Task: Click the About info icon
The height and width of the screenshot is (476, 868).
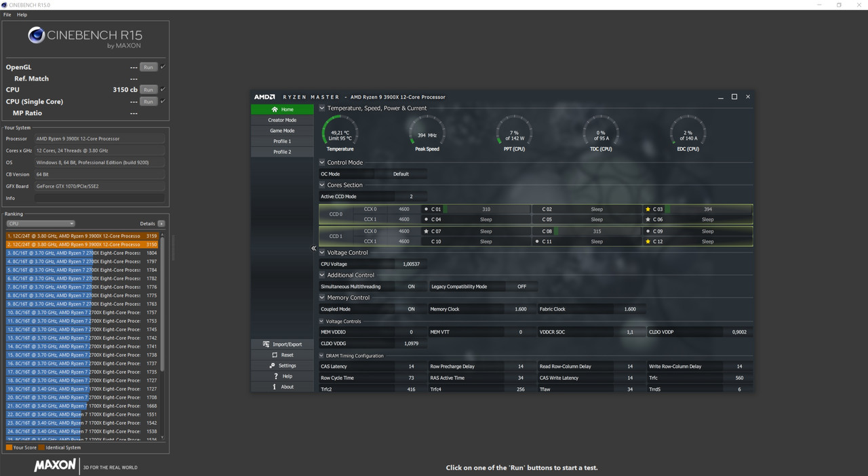Action: tap(275, 386)
